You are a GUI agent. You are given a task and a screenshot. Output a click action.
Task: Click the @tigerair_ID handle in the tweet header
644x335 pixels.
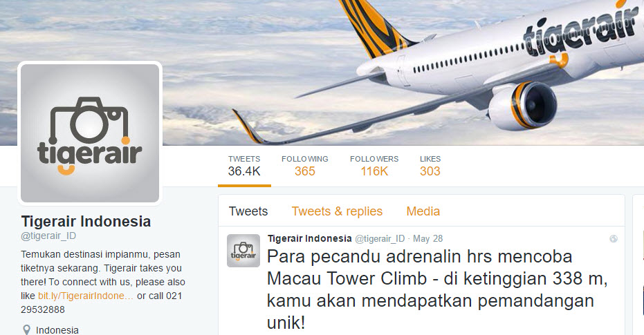point(380,238)
